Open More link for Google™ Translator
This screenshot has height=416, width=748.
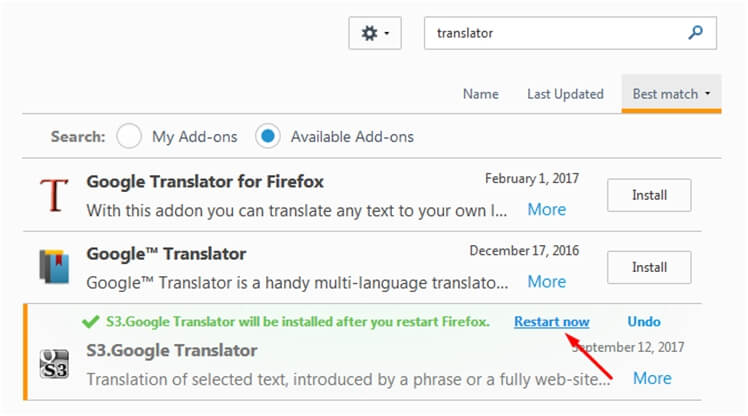tap(547, 281)
